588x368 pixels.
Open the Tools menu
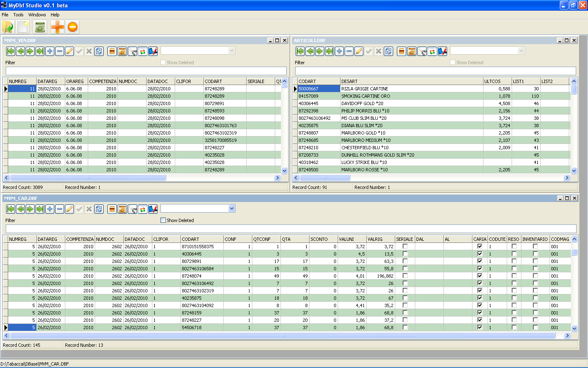point(18,15)
